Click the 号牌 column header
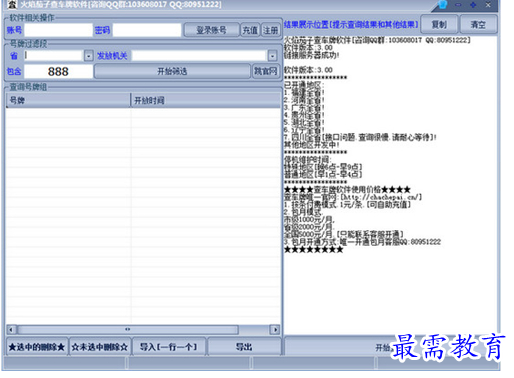Screen dimensions: 514x378 point(68,100)
